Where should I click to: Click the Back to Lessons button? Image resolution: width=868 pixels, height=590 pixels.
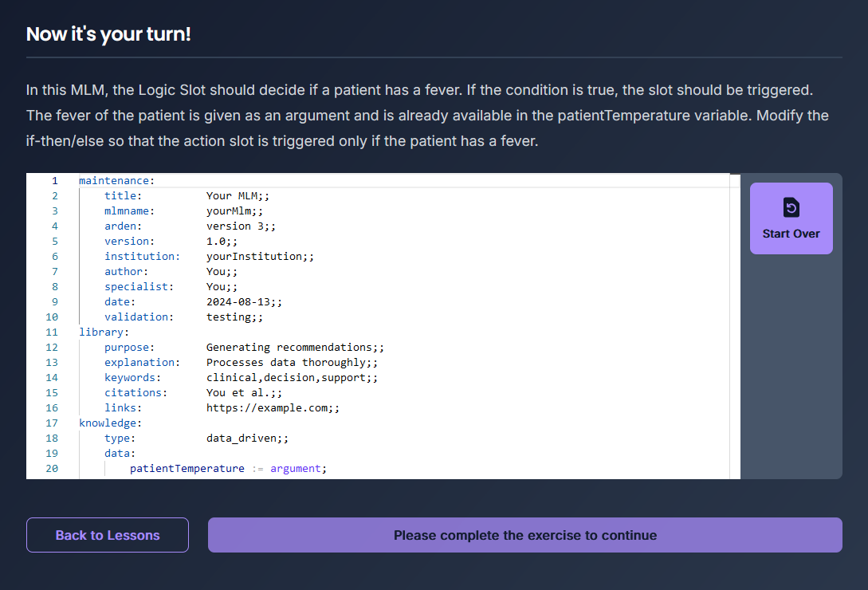tap(108, 535)
